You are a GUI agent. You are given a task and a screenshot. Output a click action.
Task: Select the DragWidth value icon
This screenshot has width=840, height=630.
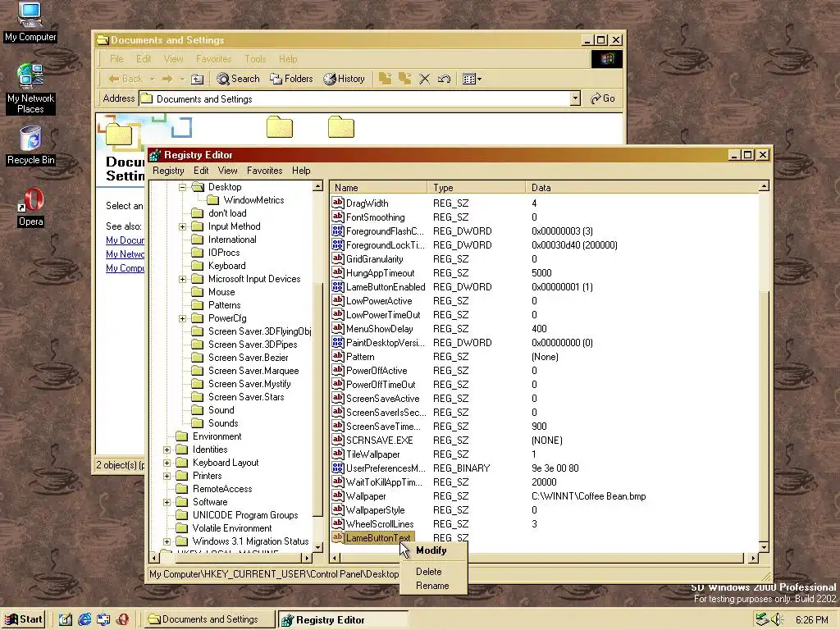tap(337, 203)
